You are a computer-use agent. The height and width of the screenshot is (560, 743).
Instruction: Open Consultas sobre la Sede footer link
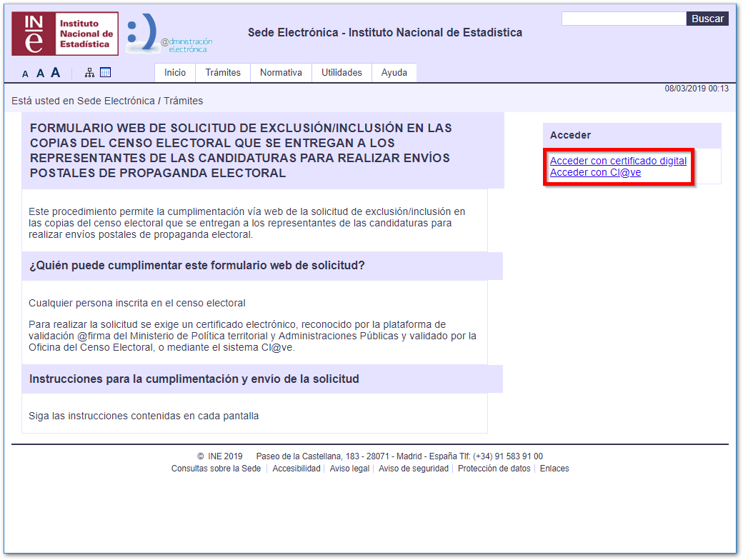[x=216, y=469]
